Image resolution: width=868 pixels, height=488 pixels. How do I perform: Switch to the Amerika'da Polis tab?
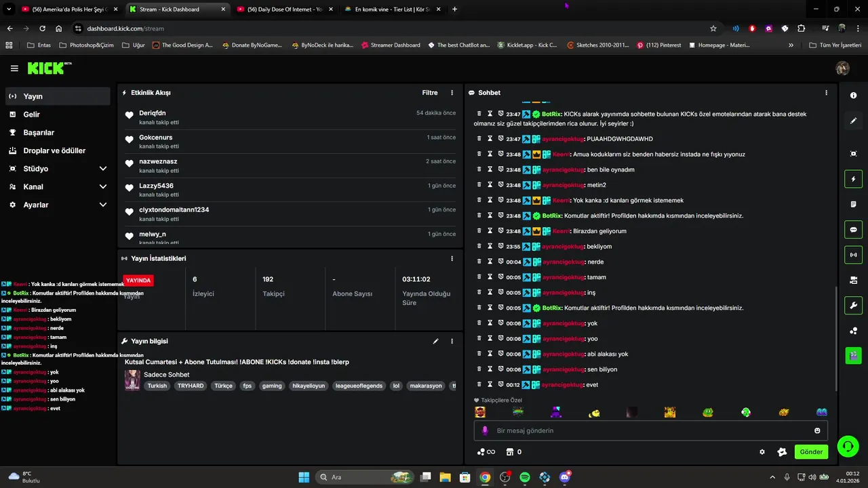point(69,9)
